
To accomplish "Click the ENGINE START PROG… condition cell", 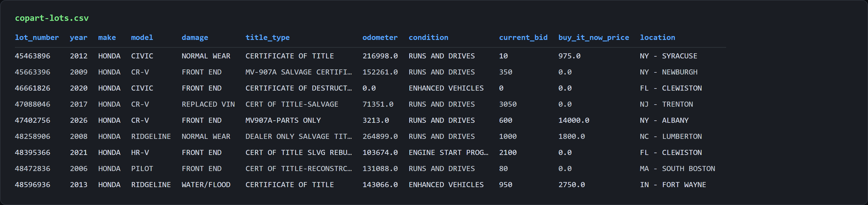I will tap(448, 153).
